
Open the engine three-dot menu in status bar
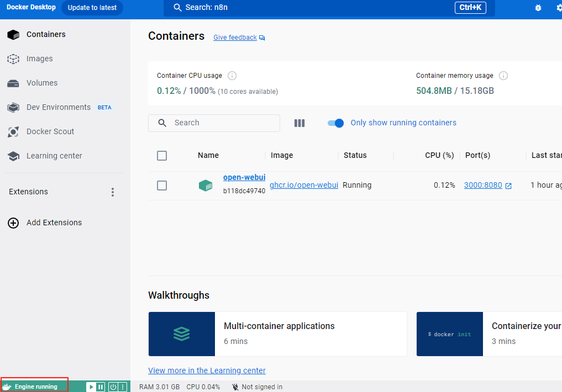tap(123, 387)
